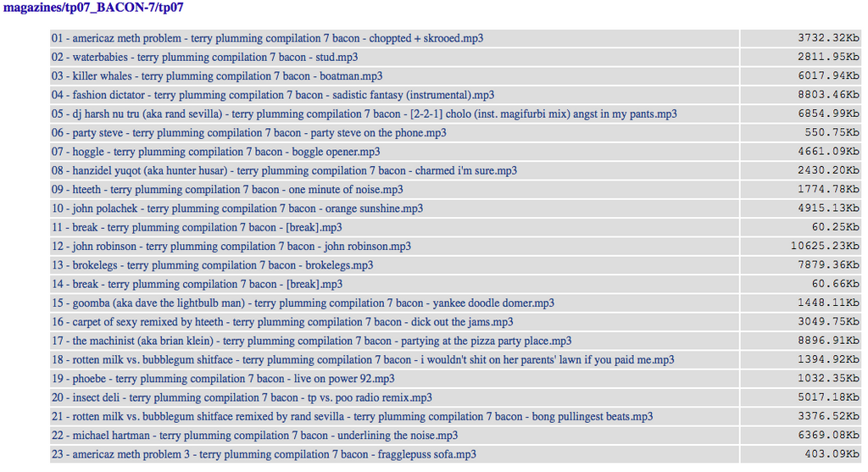Open brokelegs.mp3 track 13
868x472 pixels.
pyautogui.click(x=213, y=265)
